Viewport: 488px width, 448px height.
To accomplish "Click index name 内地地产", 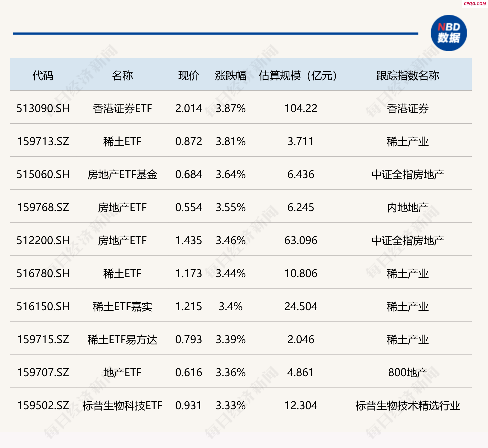I will click(x=408, y=207).
